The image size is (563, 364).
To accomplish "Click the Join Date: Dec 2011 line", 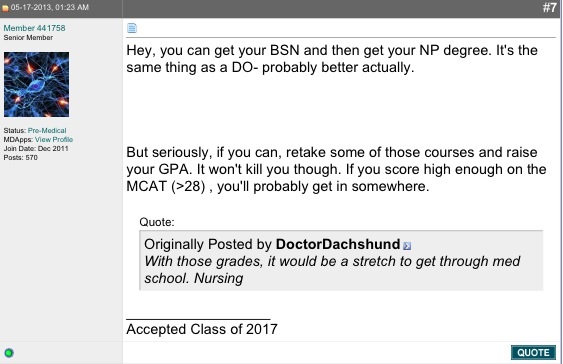I will 36,148.
